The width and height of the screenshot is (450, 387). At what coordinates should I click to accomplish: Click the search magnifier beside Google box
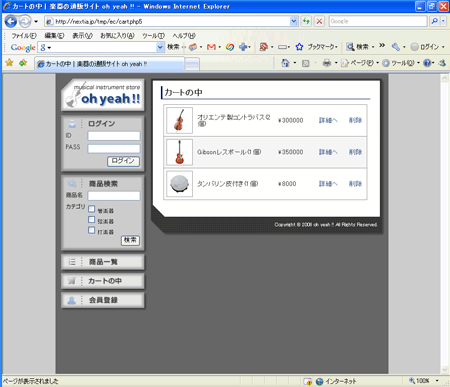pos(435,21)
